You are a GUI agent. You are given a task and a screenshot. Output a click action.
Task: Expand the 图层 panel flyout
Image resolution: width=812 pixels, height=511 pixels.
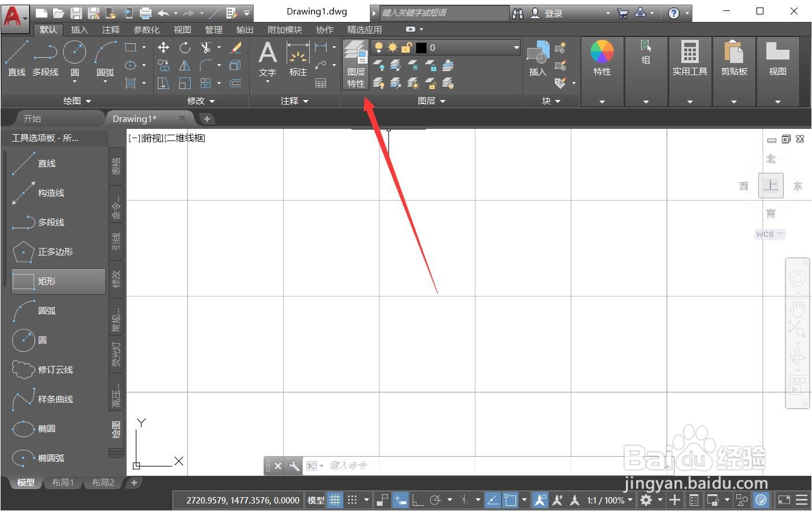432,101
